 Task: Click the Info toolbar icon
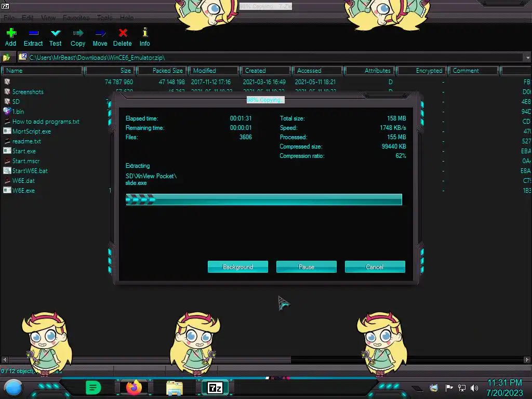[x=145, y=32]
